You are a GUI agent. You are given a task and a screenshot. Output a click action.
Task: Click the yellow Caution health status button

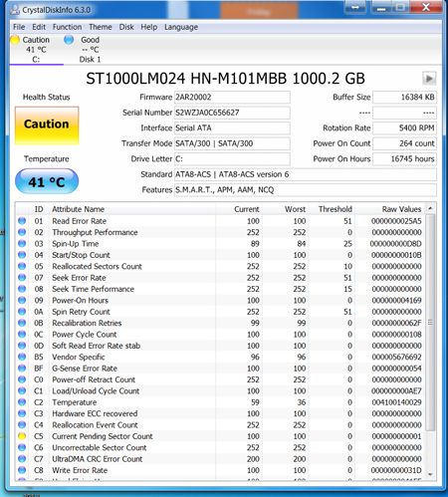point(47,125)
